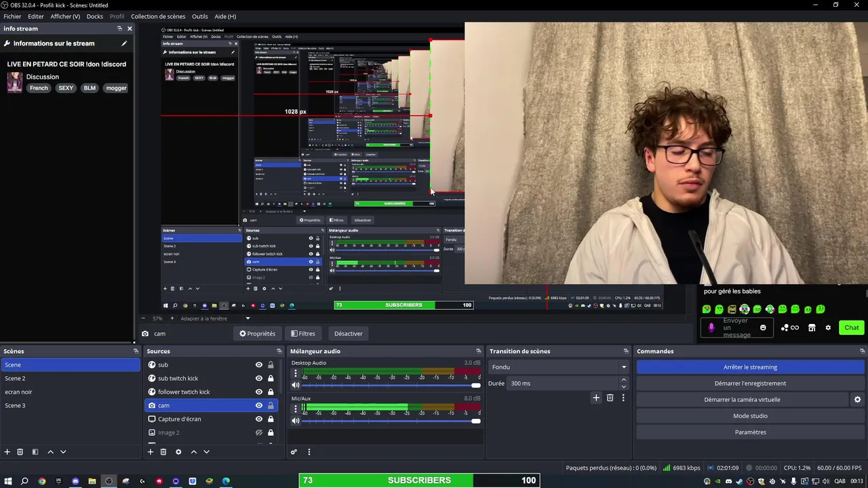This screenshot has height=488, width=868.
Task: Move the scene up
Action: (x=50, y=452)
